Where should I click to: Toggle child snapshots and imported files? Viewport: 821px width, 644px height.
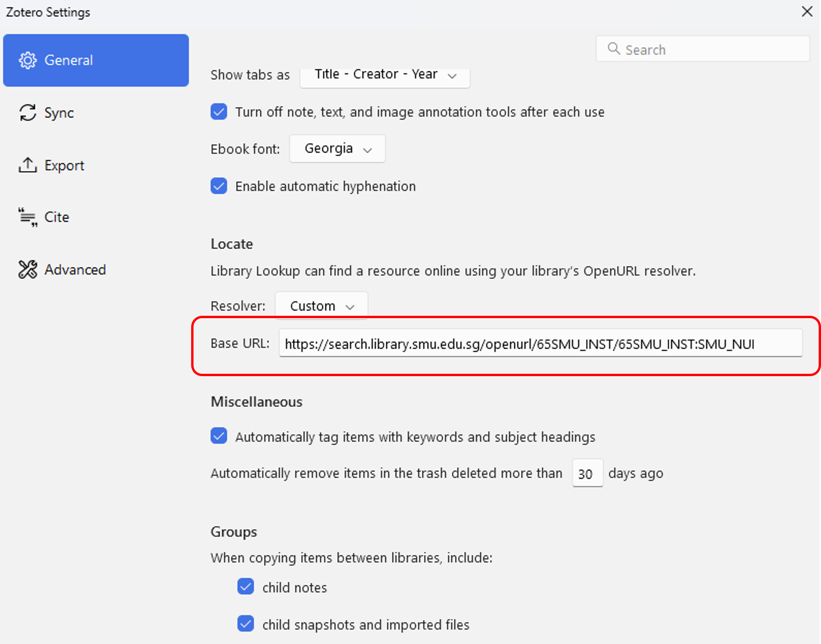[245, 624]
